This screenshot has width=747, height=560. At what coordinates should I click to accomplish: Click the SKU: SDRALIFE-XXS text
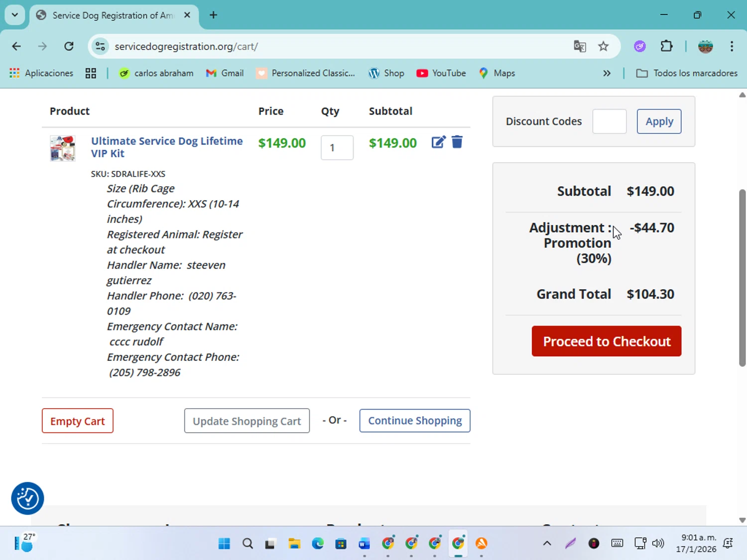click(x=128, y=174)
